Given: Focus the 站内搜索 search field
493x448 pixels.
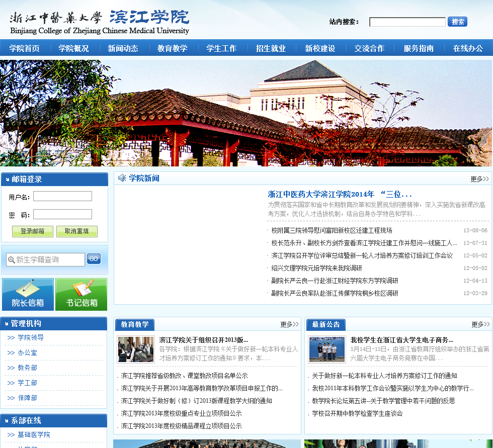Looking at the screenshot, I should [x=407, y=22].
